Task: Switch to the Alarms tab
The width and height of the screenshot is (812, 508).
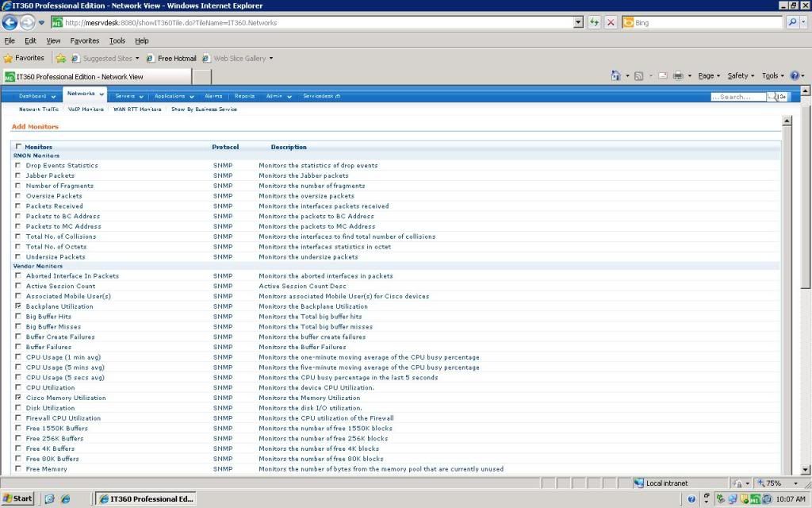Action: pos(213,96)
